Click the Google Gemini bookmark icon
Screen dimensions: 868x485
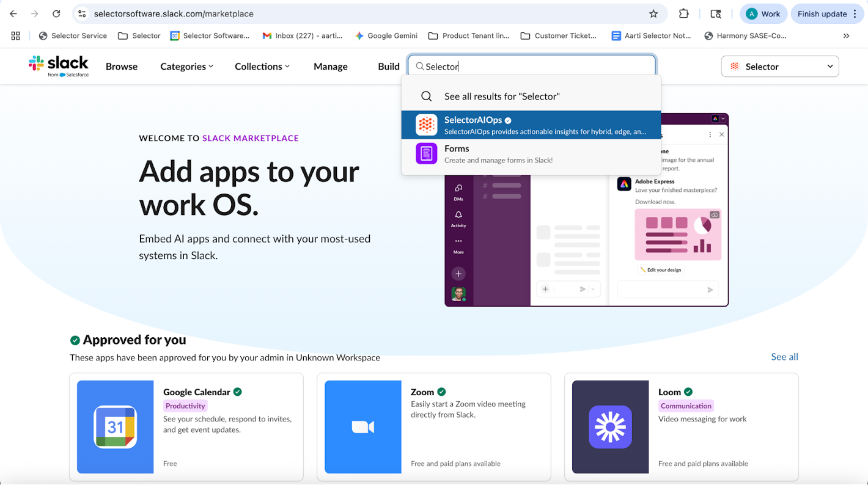pos(359,35)
